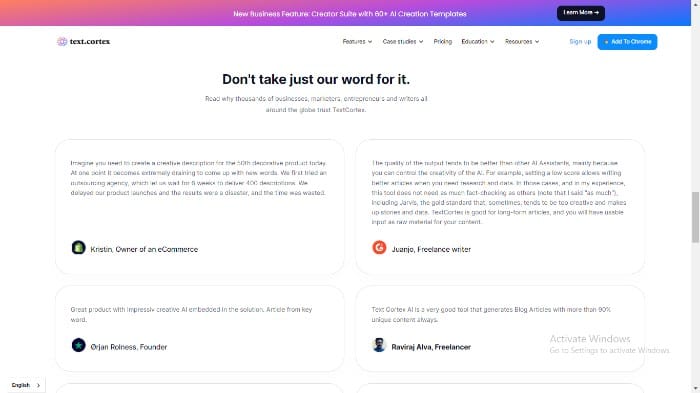Click the banner text about Creator Suite

tap(350, 14)
